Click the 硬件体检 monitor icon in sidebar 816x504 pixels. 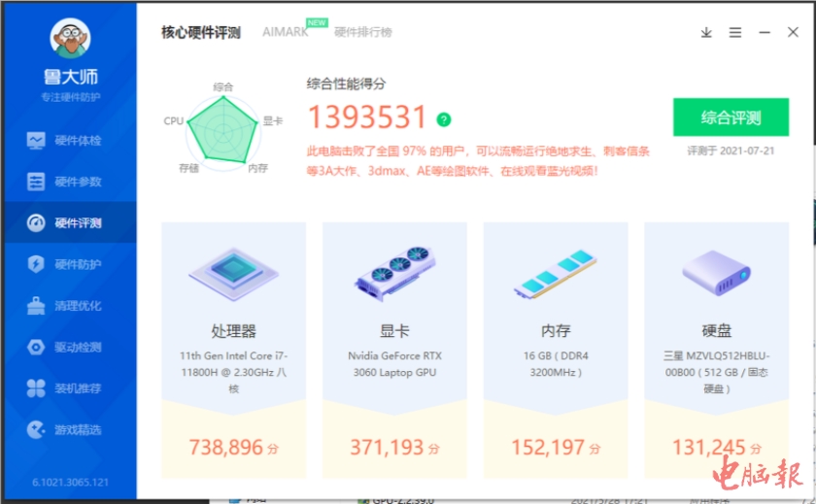tap(36, 141)
